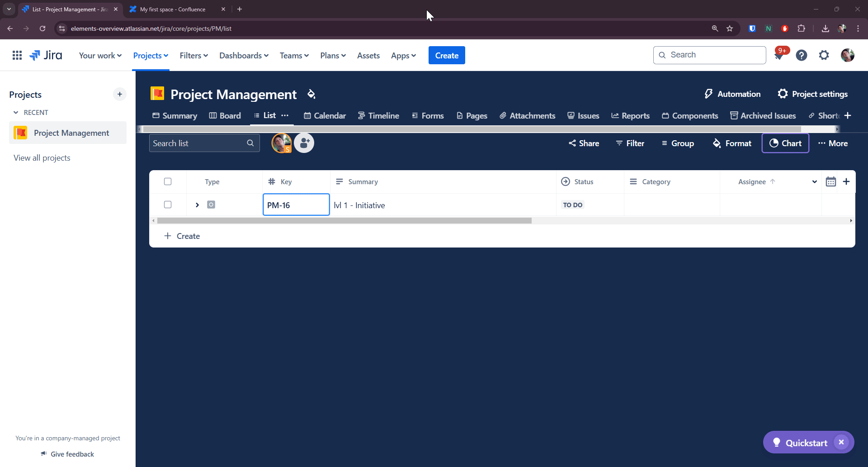Click the project background paint bucket icon
Screen dimensions: 868x467
(x=311, y=94)
